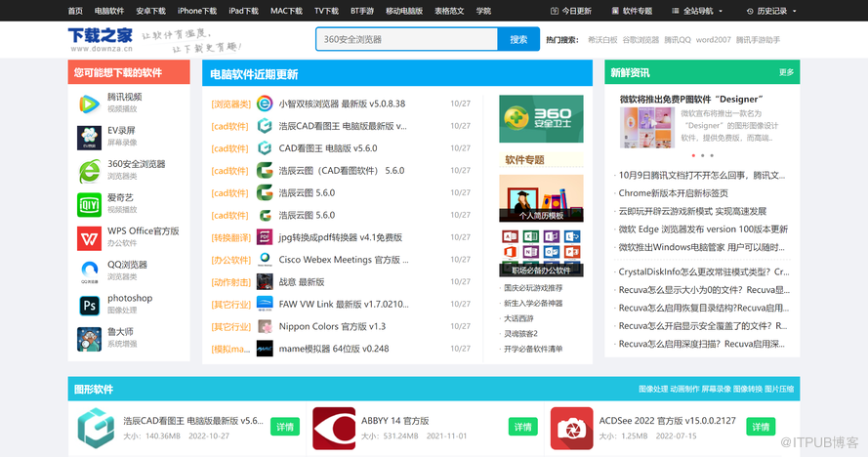The image size is (868, 457).
Task: Open BT手游 menu item
Action: [362, 11]
